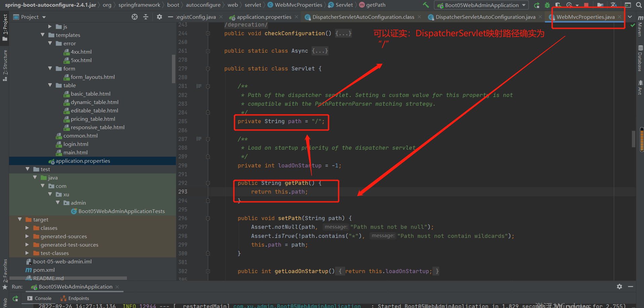Click the Rerun icon in Run panel
This screenshot has width=644, height=308.
(x=15, y=298)
